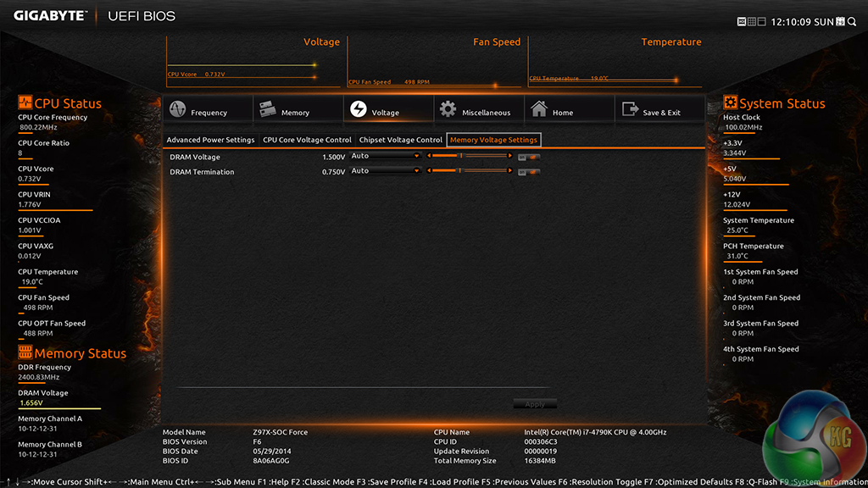The height and width of the screenshot is (488, 868).
Task: Toggle the DRAM Voltage on/off switch
Action: tap(529, 157)
